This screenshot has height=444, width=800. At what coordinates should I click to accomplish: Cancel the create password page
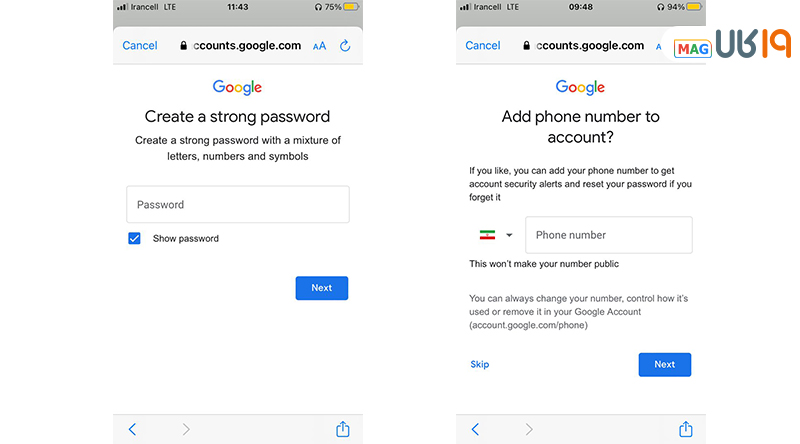(140, 46)
